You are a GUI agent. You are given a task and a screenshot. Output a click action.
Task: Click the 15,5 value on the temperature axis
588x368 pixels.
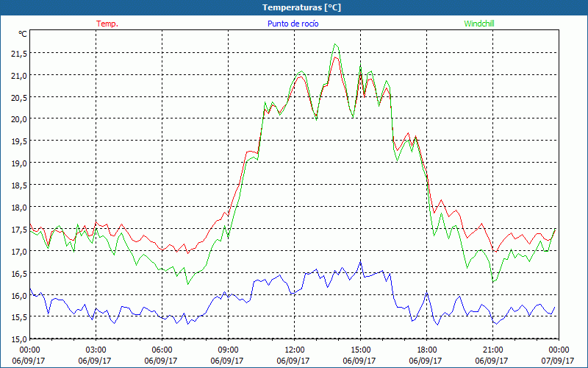tap(20, 317)
